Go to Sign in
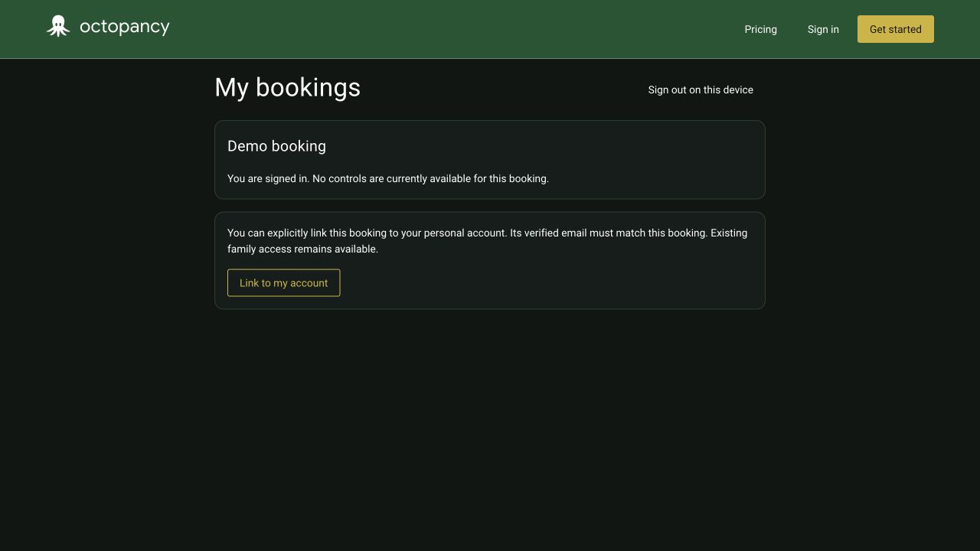980x551 pixels. (x=823, y=29)
